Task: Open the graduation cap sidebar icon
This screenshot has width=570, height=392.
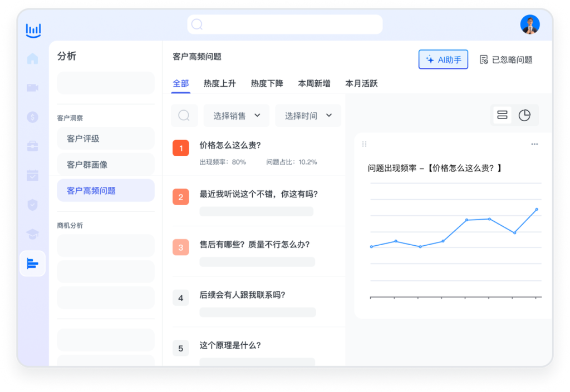Action: pyautogui.click(x=33, y=234)
